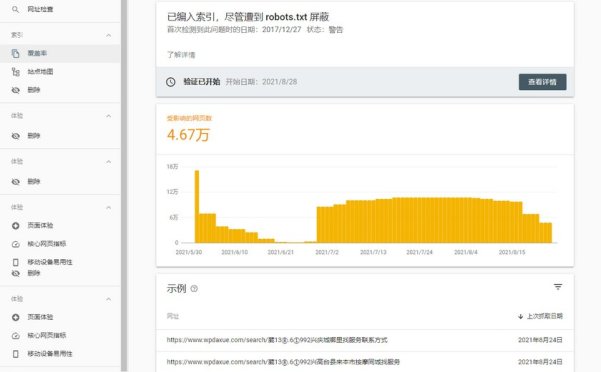Open the help icon next to 示例
This screenshot has width=601, height=372.
coord(194,288)
